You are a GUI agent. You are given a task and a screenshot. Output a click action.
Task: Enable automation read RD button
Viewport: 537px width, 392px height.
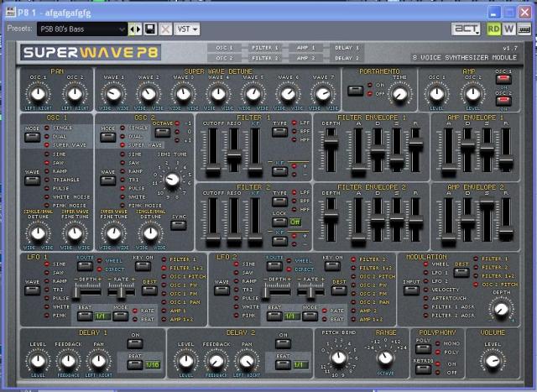tap(493, 29)
